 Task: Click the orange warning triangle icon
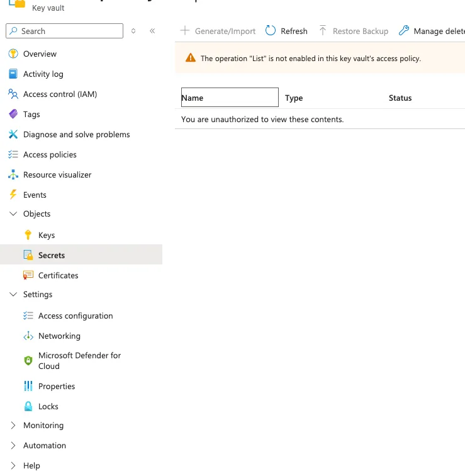(191, 58)
